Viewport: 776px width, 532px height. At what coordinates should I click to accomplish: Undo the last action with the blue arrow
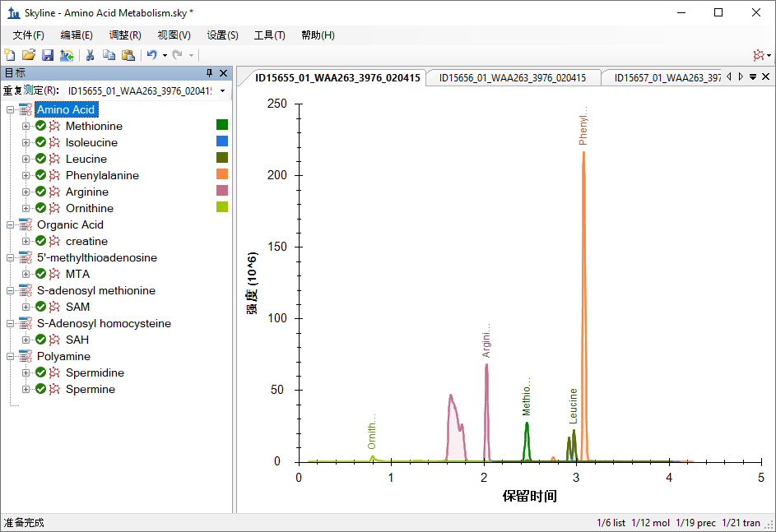pos(151,55)
